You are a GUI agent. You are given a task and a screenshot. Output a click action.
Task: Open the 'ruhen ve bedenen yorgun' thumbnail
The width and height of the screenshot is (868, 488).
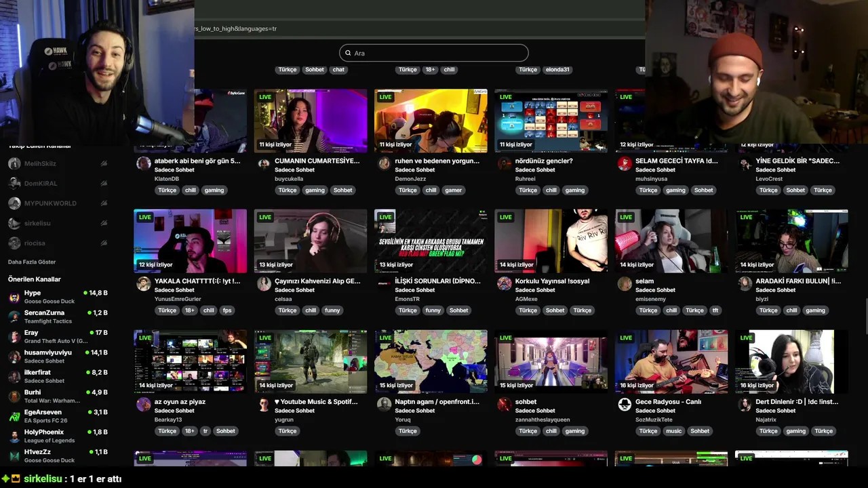(431, 121)
